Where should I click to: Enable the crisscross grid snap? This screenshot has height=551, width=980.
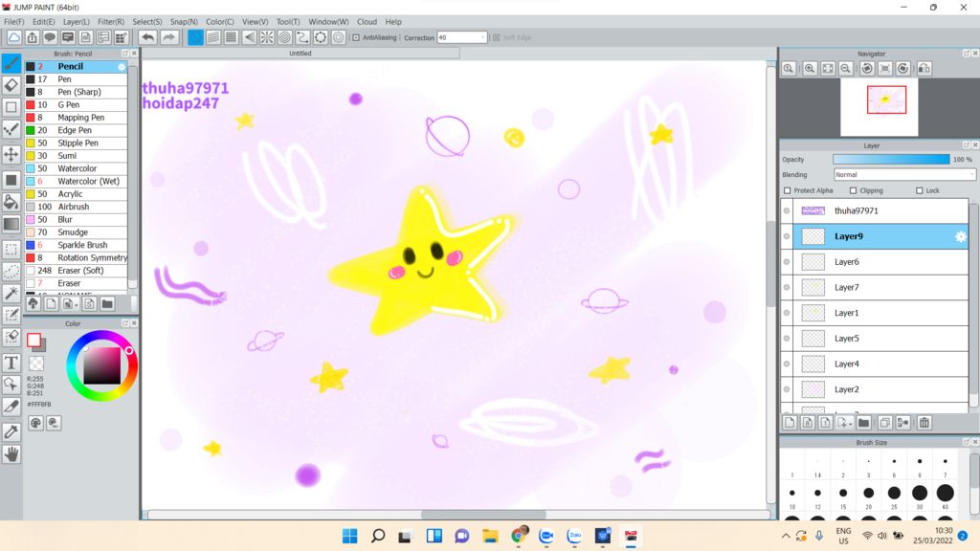232,37
